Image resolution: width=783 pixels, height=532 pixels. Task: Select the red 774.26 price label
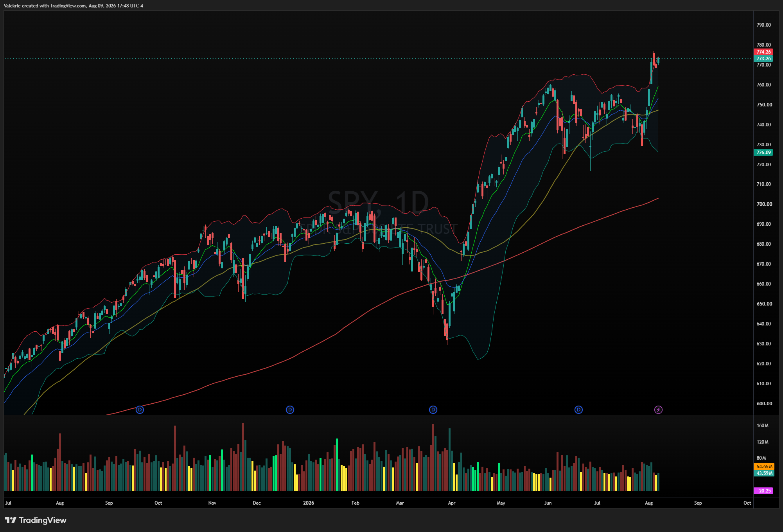(763, 52)
